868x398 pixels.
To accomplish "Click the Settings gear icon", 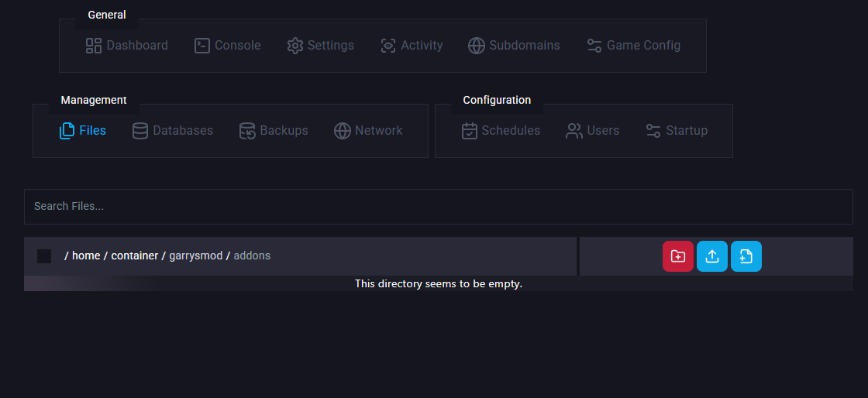I will pos(294,46).
